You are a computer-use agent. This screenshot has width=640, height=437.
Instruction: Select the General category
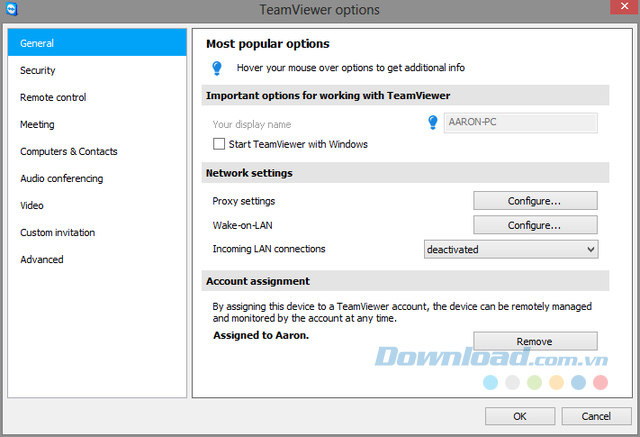[97, 43]
